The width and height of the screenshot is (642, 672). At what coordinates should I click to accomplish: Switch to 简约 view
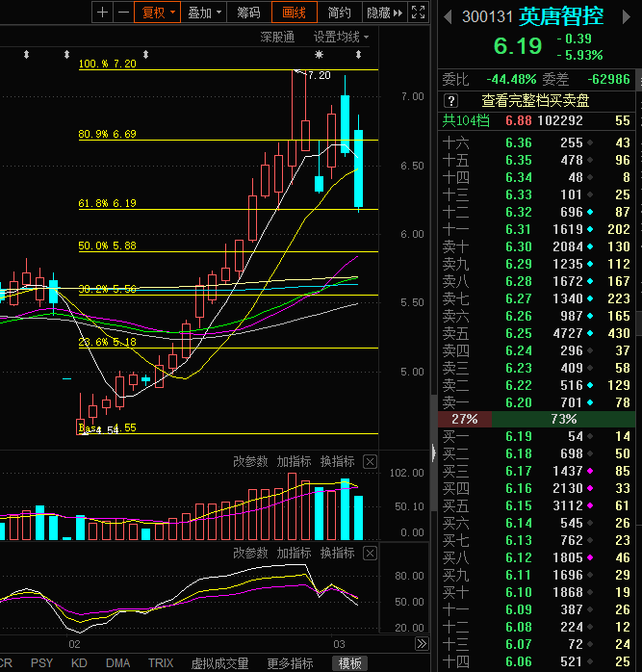(339, 13)
